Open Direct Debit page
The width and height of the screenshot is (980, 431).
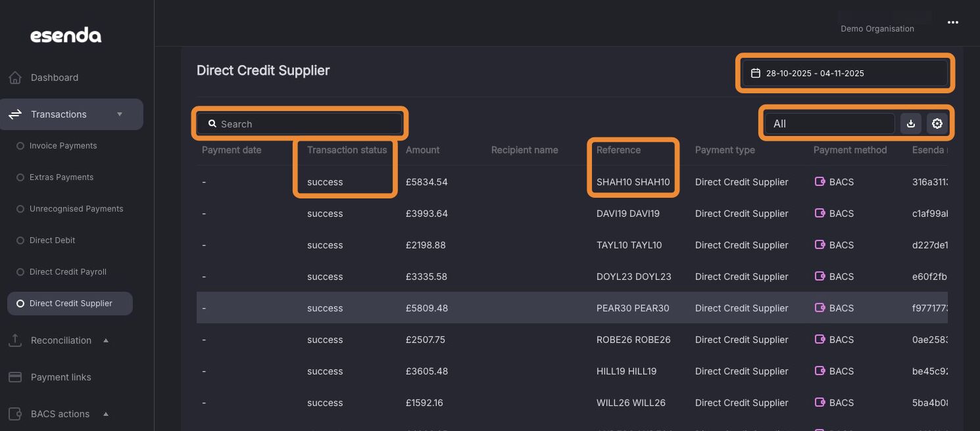(53, 240)
